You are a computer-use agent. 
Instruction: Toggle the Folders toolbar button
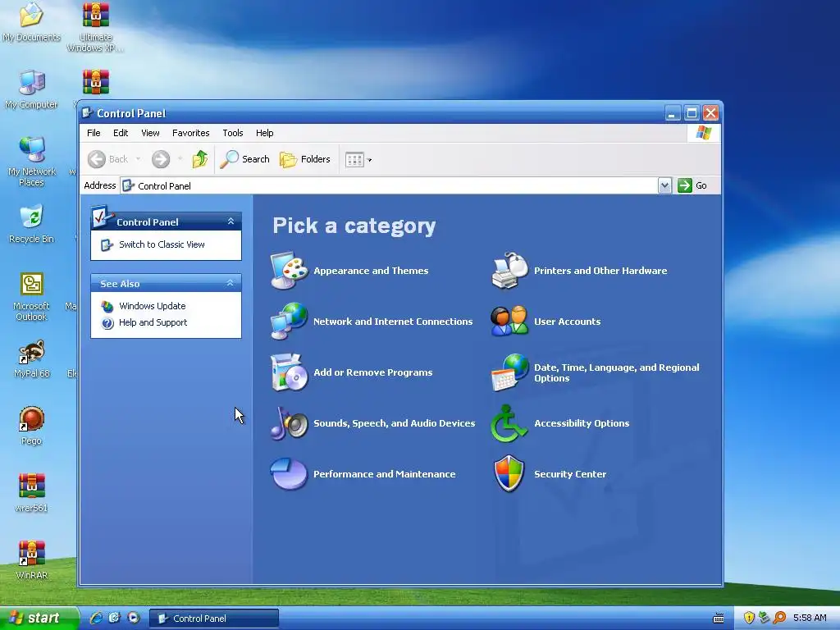tap(305, 159)
